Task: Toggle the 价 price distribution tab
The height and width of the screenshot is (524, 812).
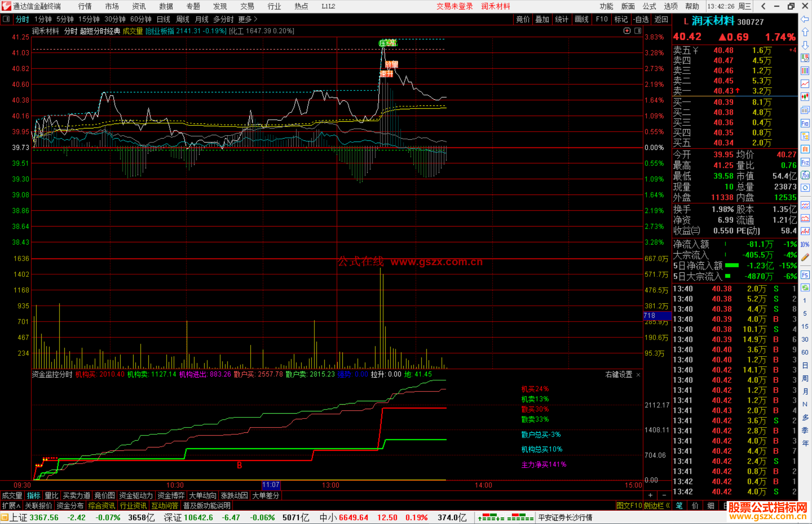Action: [x=695, y=506]
